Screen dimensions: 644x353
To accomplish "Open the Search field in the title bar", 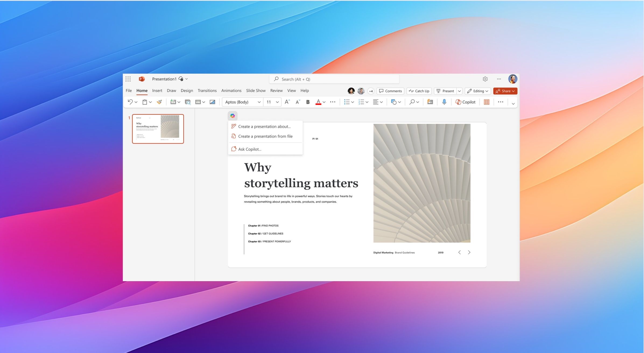I will (334, 79).
